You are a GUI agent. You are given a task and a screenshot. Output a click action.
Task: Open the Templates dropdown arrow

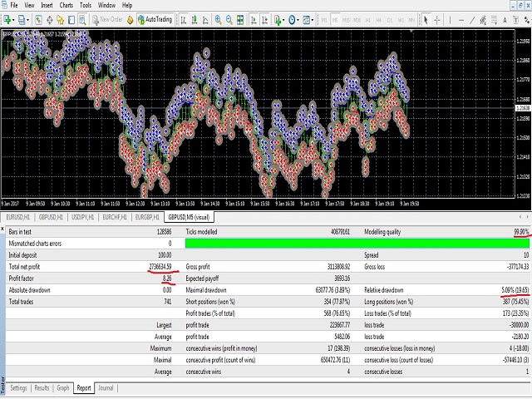click(313, 20)
